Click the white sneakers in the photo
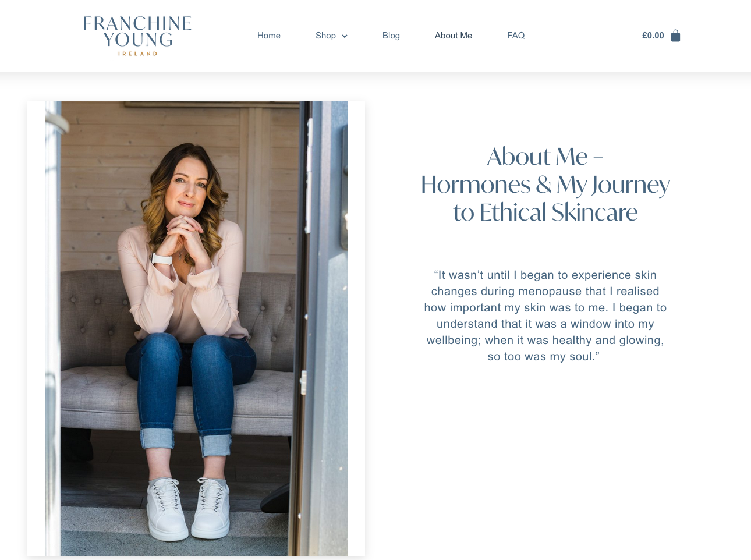This screenshot has height=560, width=751. coord(187,508)
